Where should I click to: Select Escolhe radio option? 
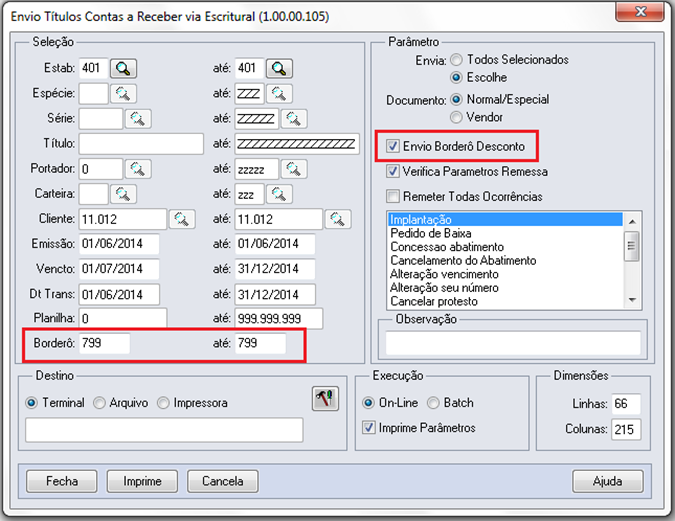tap(456, 78)
